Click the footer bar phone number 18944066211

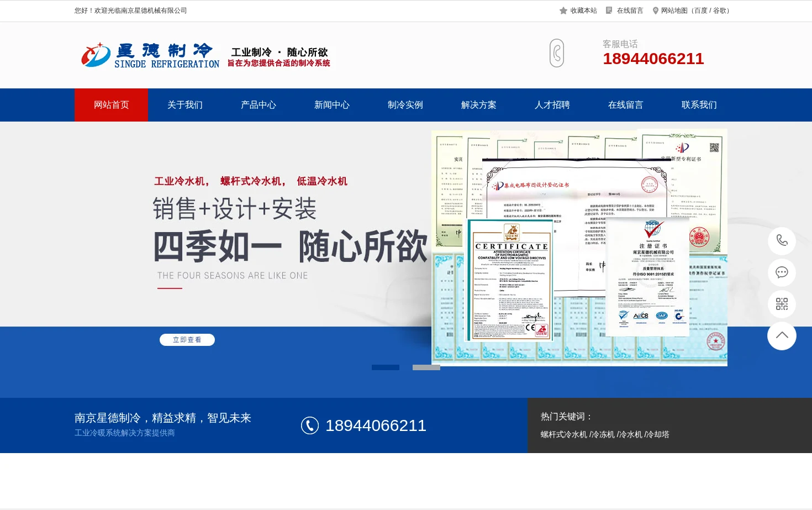point(376,425)
